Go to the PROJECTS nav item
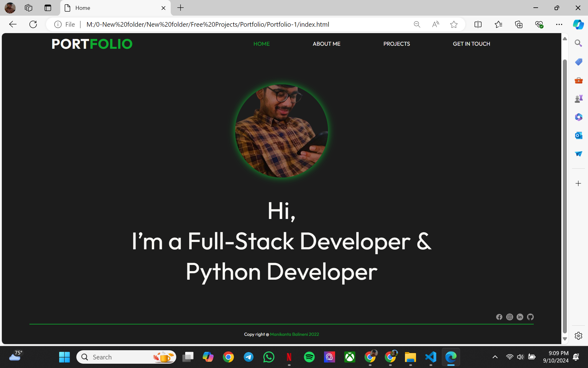 coord(396,44)
